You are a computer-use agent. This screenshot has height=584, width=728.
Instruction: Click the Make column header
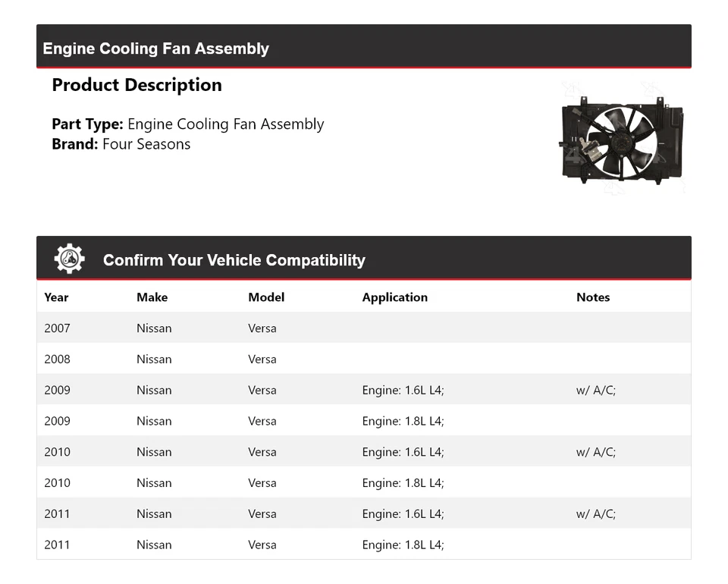point(152,297)
